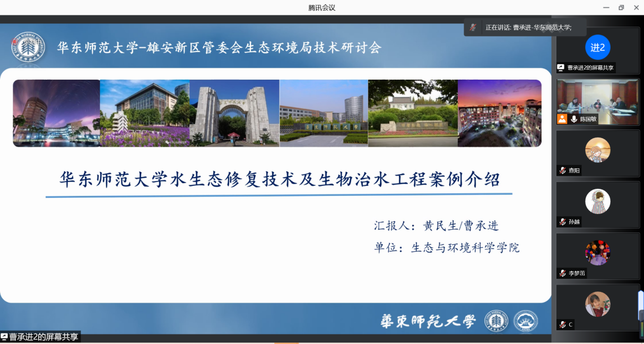Click the muted mic icon beside 查阳

click(562, 170)
